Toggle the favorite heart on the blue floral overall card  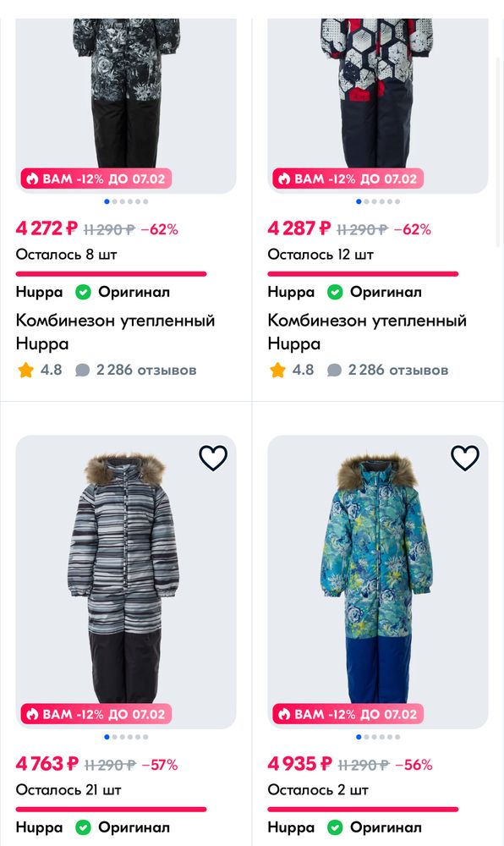tap(465, 458)
